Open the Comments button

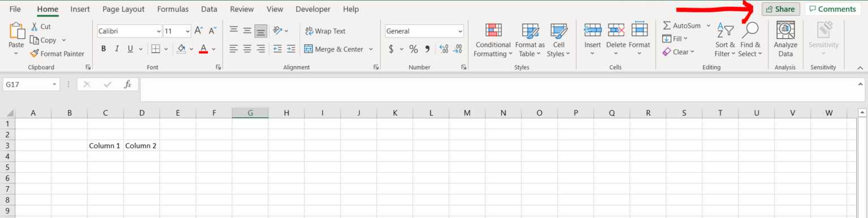[832, 9]
